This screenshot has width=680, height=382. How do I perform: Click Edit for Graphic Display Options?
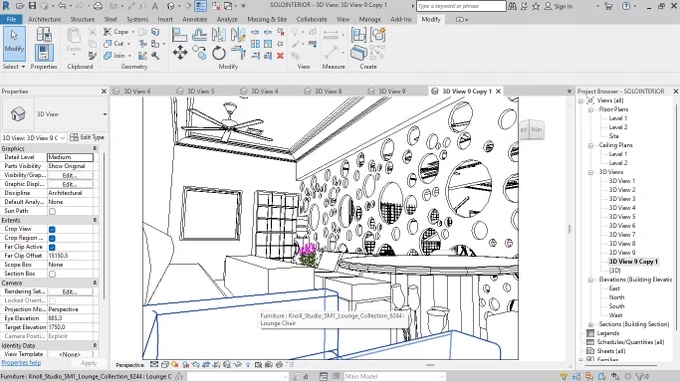click(x=70, y=184)
